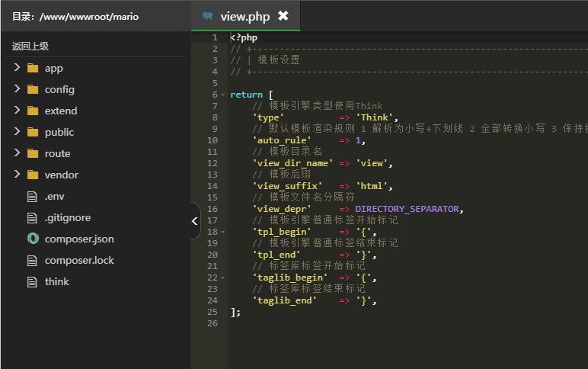Open the .env file

point(54,197)
